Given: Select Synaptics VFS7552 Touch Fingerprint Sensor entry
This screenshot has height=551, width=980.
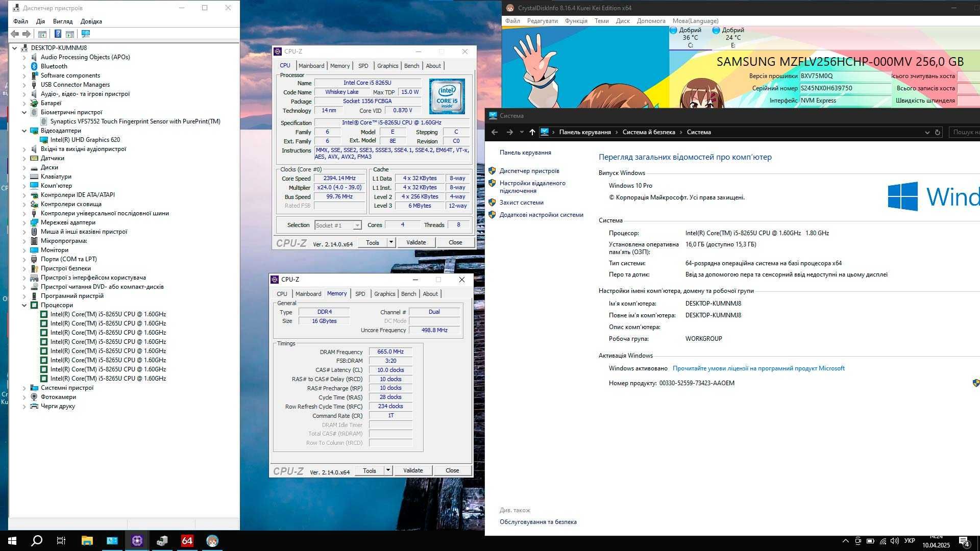Looking at the screenshot, I should (x=135, y=121).
